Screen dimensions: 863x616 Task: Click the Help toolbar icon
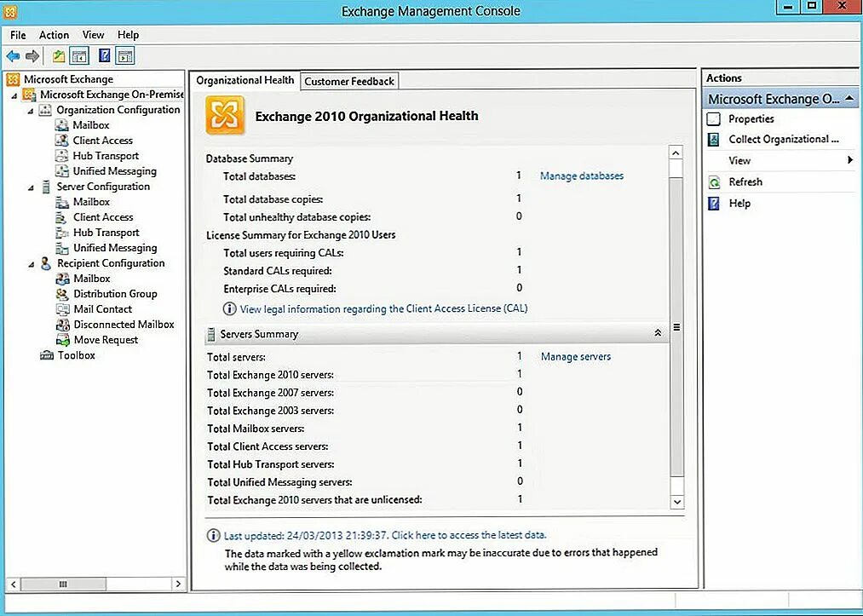click(104, 55)
